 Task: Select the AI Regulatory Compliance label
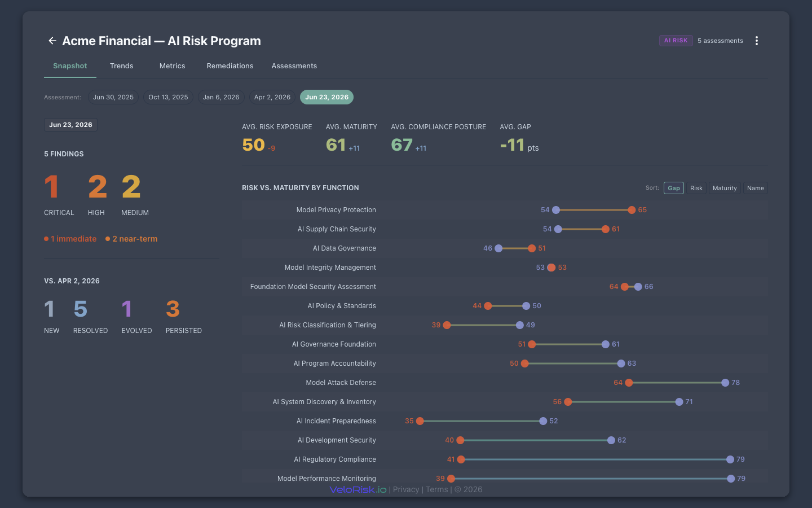pyautogui.click(x=335, y=459)
